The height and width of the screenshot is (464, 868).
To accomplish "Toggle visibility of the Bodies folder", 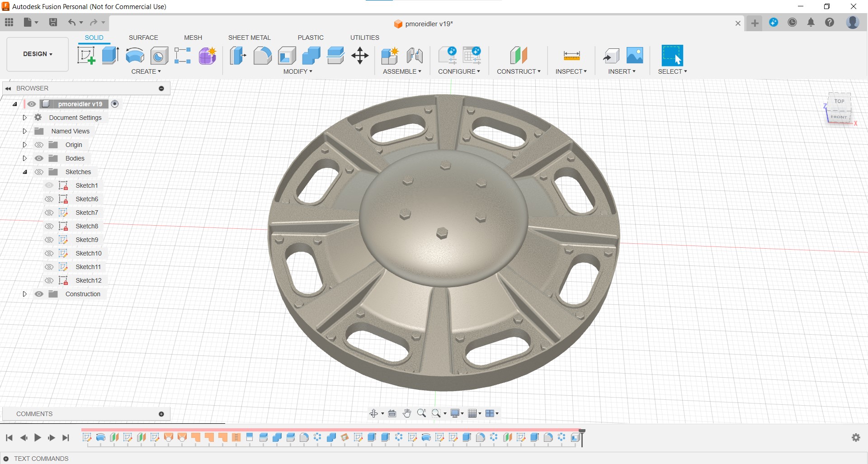I will click(39, 158).
